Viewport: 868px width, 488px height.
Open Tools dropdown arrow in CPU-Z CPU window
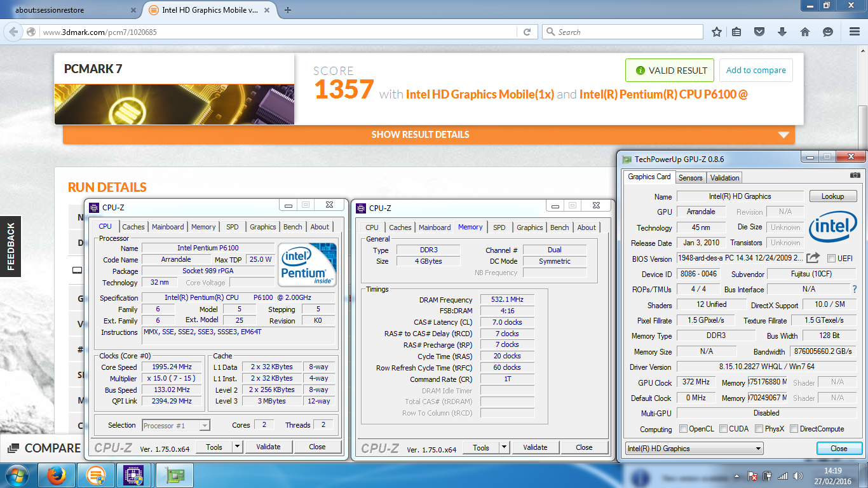(238, 447)
